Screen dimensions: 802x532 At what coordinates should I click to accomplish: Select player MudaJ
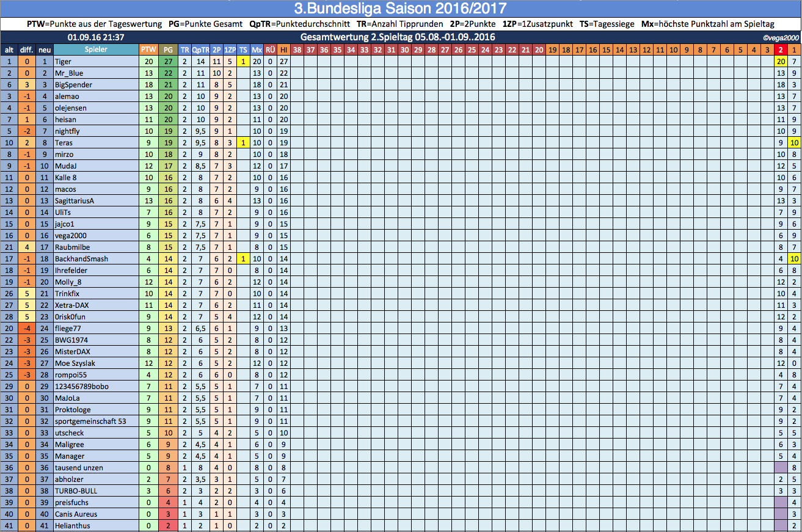[x=65, y=166]
